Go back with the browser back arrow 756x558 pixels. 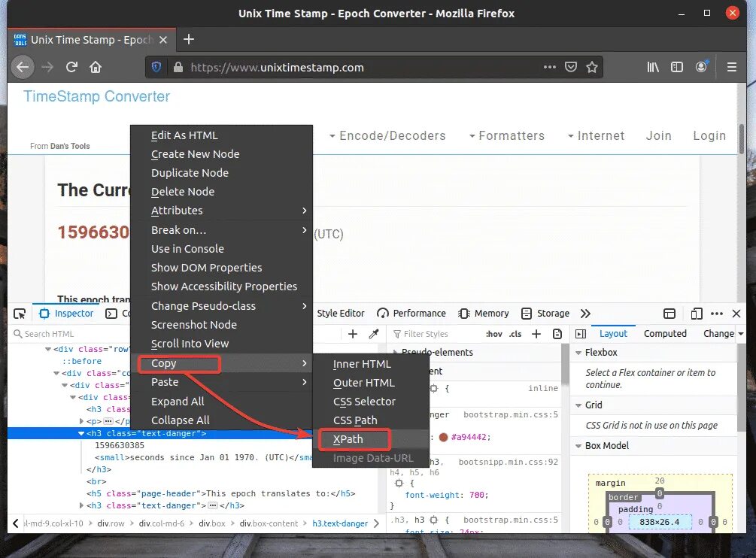[x=22, y=67]
